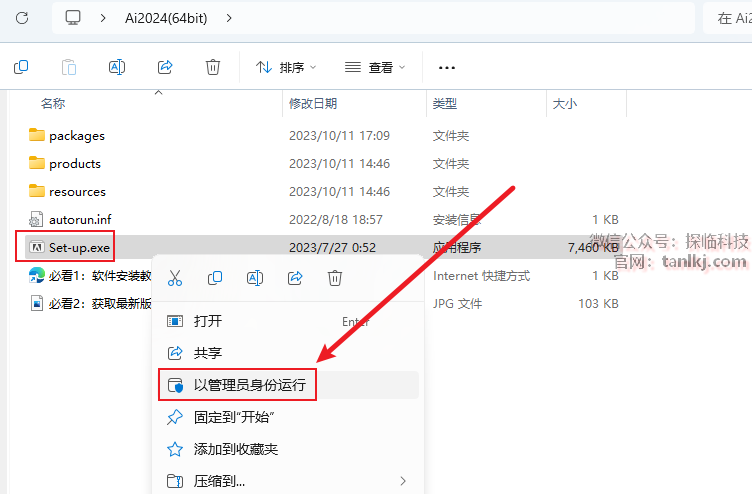Click the Cut scissors icon in context menu
Screen dimensions: 752x494
[175, 278]
